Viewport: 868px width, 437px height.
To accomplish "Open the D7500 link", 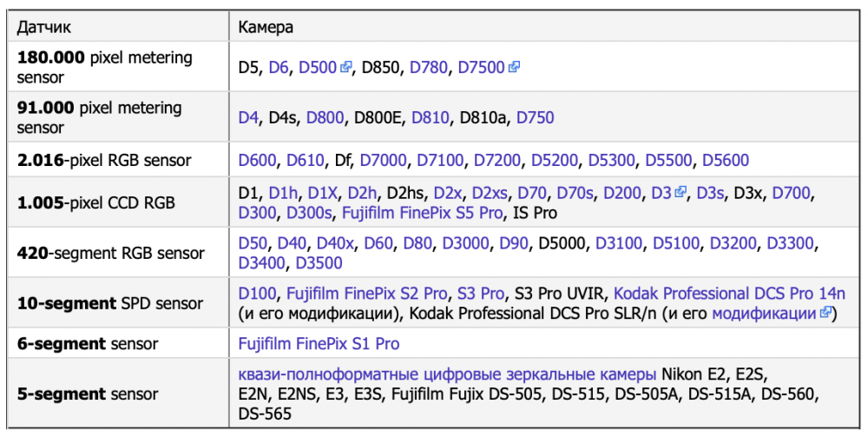I will coord(482,68).
